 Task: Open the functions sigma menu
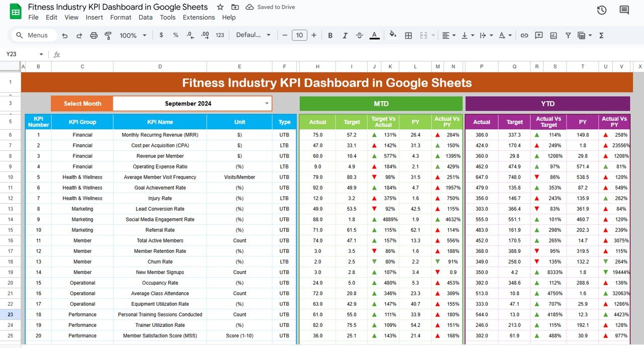(601, 35)
